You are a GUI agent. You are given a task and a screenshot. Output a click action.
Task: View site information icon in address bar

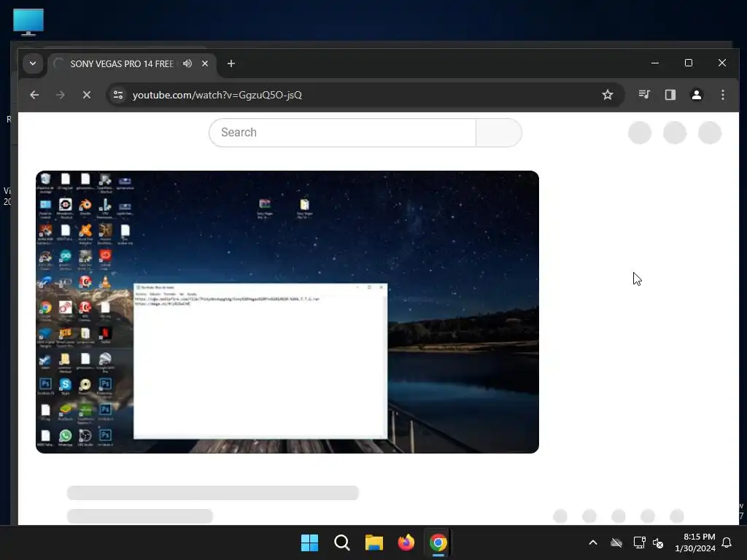(118, 95)
